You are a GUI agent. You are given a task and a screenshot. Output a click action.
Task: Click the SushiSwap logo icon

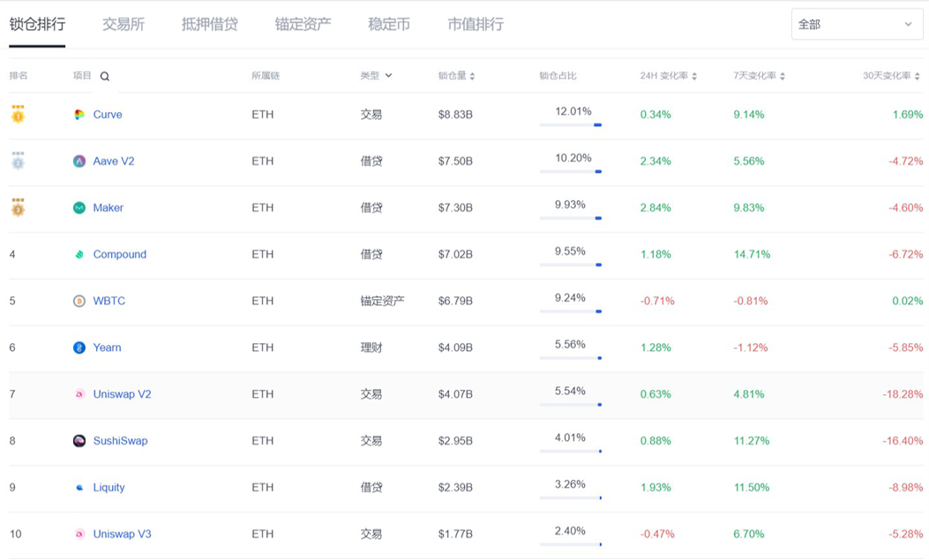[79, 441]
